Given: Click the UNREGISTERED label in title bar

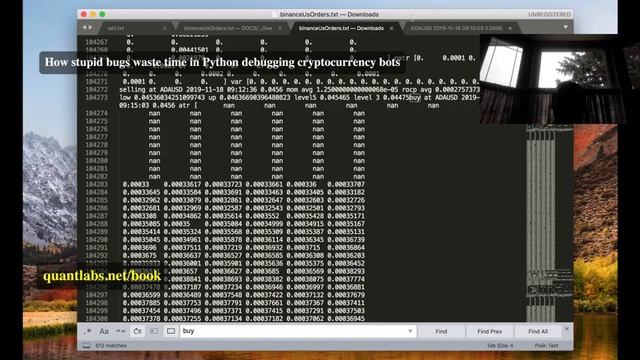Looking at the screenshot, I should 549,14.
